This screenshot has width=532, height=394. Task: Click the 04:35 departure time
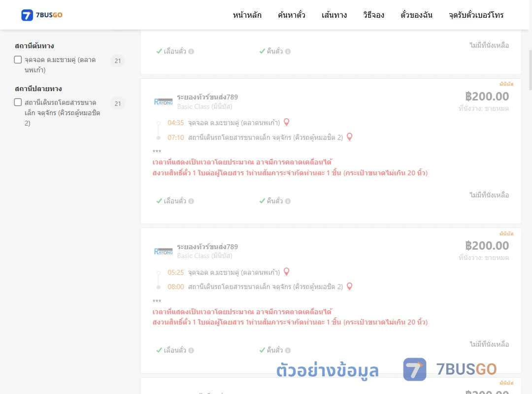coord(176,123)
